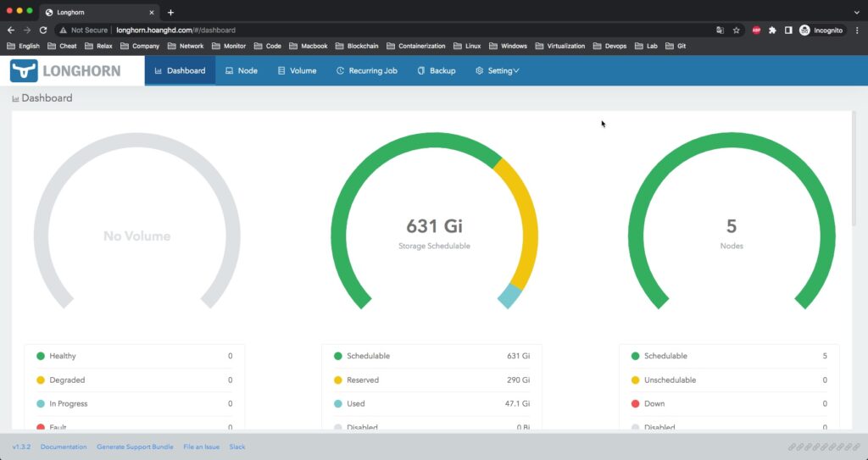Open the Network bookmarks folder
Image resolution: width=868 pixels, height=460 pixels.
tap(186, 46)
